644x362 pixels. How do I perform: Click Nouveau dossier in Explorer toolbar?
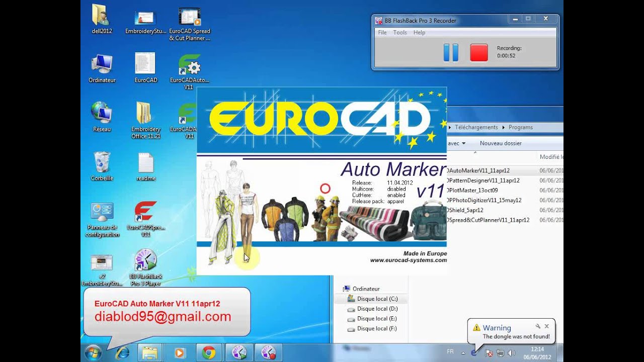tap(501, 143)
